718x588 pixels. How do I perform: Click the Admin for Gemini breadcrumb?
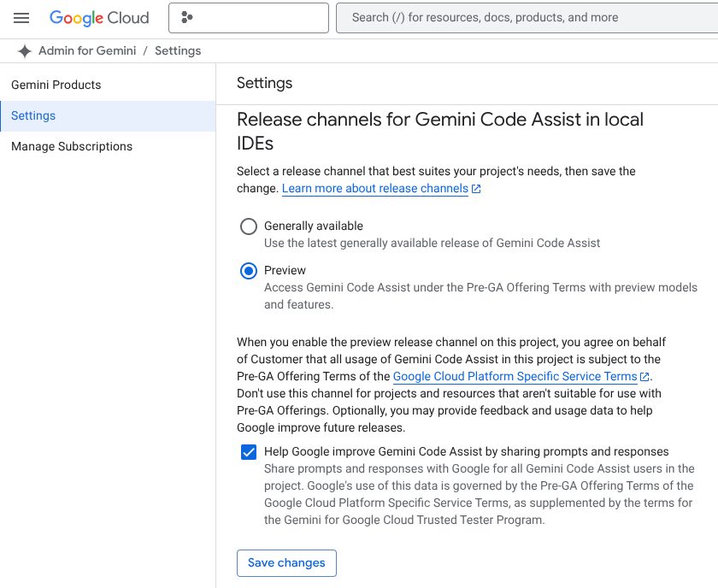coord(85,50)
